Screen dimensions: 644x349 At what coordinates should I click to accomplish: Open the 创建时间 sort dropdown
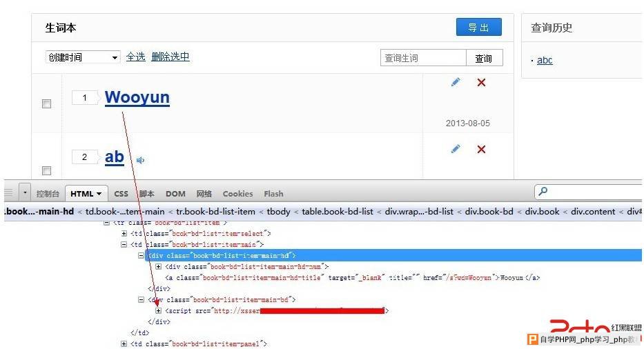[x=83, y=57]
